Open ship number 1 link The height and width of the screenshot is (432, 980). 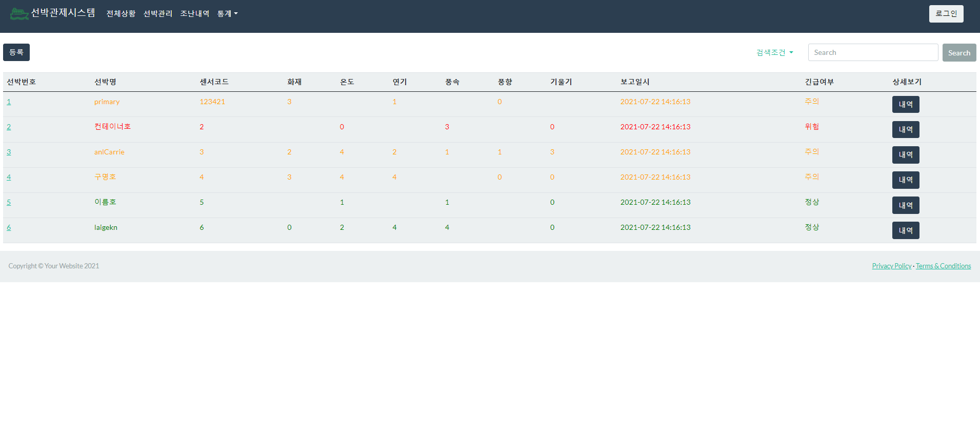tap(9, 102)
